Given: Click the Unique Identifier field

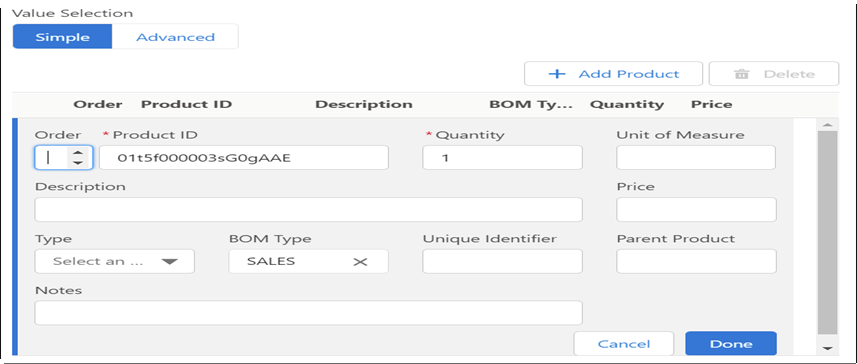Looking at the screenshot, I should [x=502, y=261].
